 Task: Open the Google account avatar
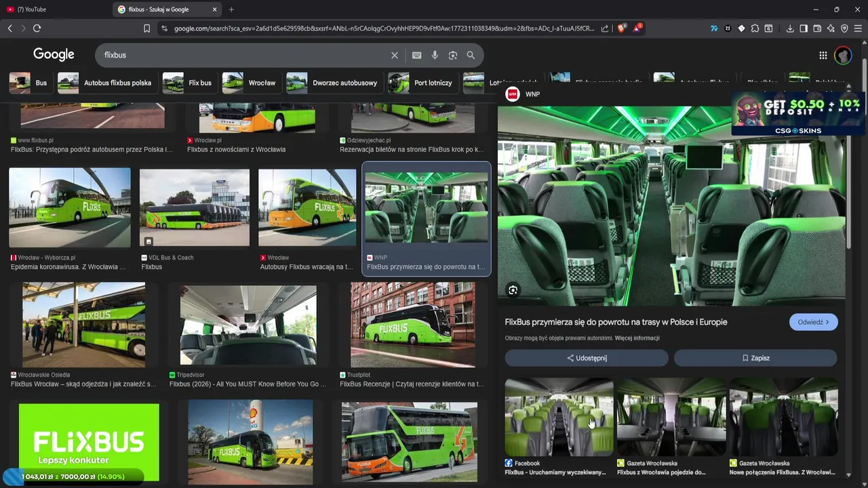[x=843, y=56]
